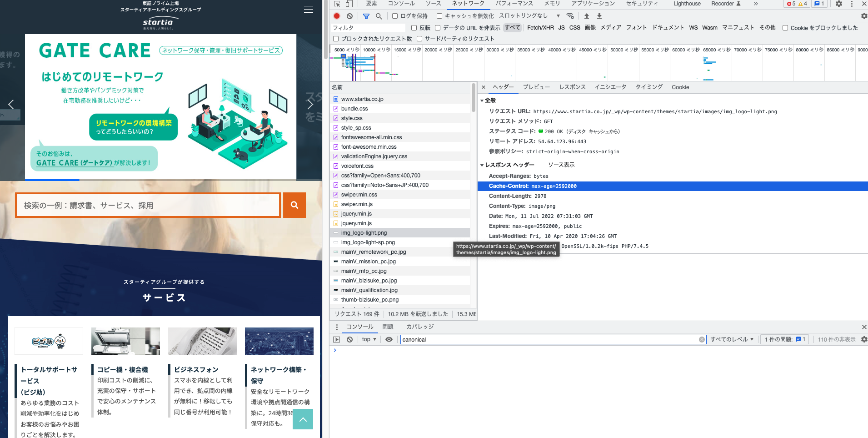Stop recording the network log (red circle)

[337, 16]
